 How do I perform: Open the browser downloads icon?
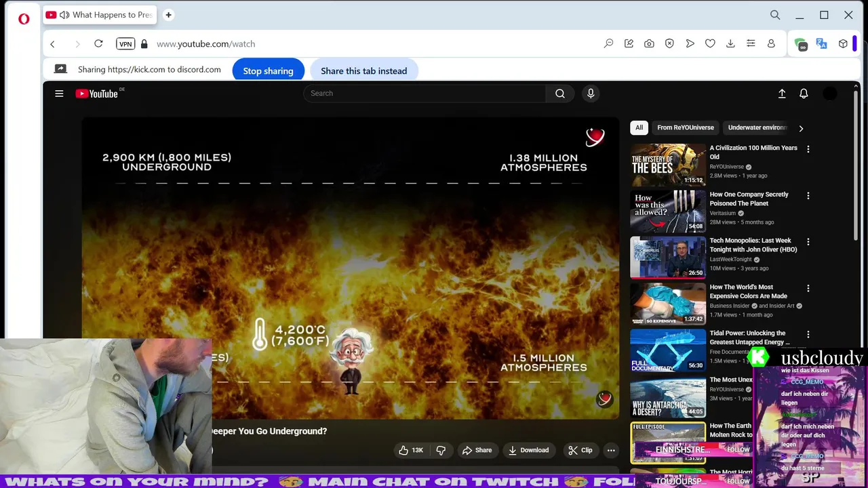730,43
